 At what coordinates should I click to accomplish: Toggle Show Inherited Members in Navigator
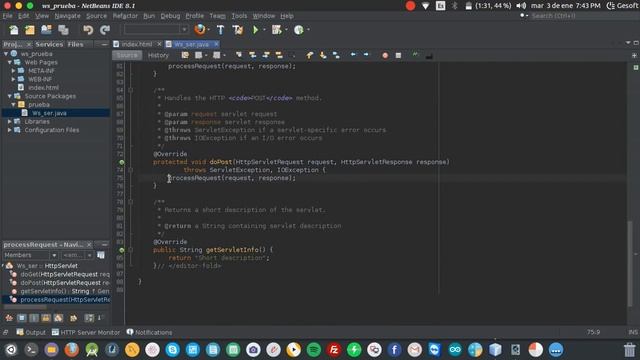click(x=9, y=318)
